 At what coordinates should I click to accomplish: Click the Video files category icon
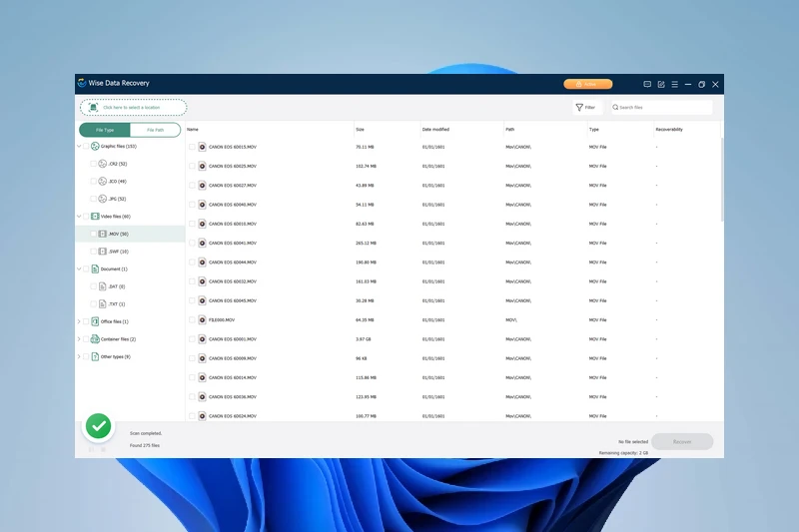tap(95, 217)
